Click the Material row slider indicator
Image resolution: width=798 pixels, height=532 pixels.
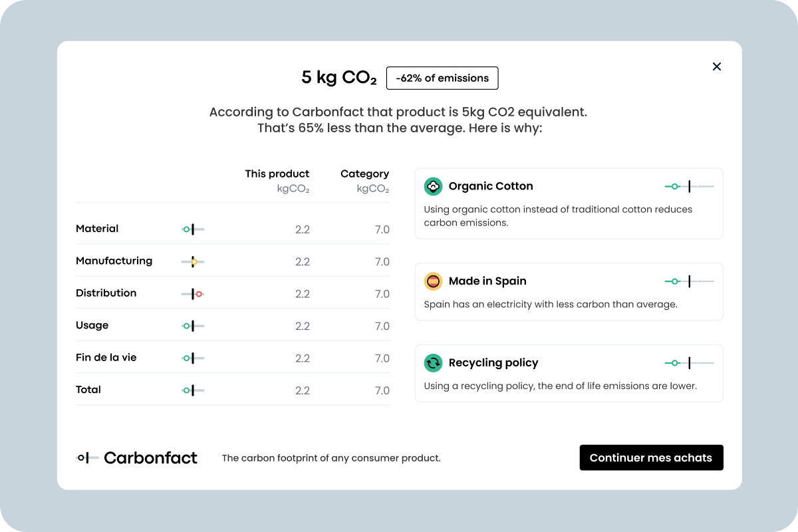pos(192,229)
